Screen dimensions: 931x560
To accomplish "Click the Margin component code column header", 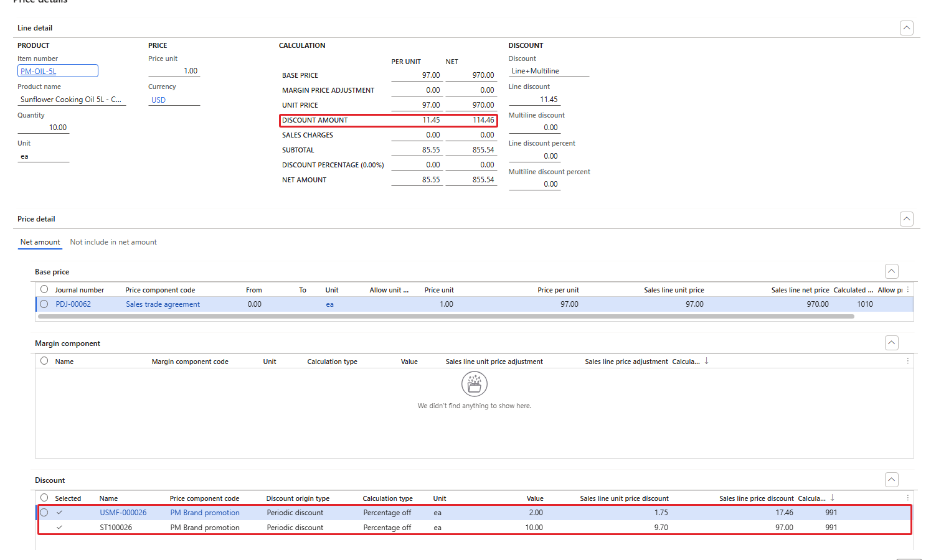I will (x=190, y=362).
